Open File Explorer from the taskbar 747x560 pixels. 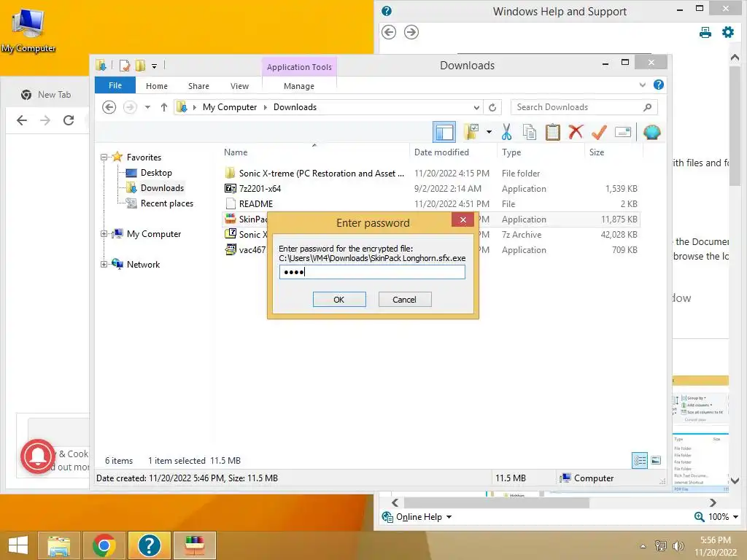(59, 545)
